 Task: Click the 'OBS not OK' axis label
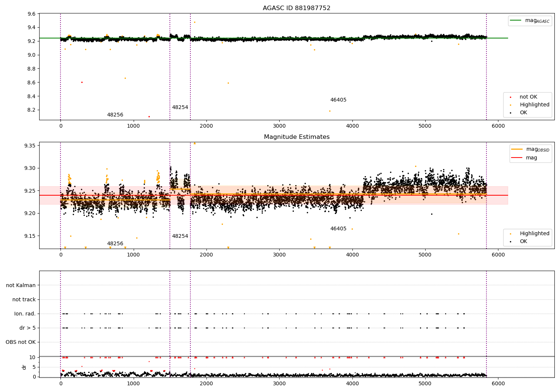pos(21,342)
